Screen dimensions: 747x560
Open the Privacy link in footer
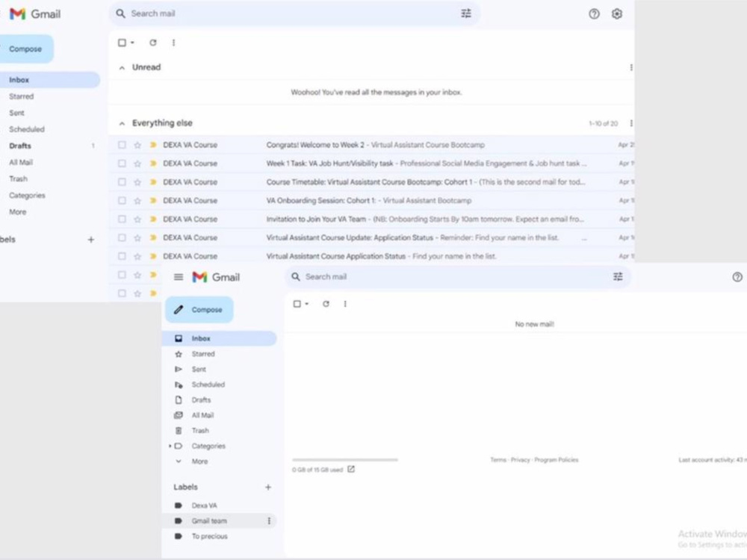[x=520, y=460]
